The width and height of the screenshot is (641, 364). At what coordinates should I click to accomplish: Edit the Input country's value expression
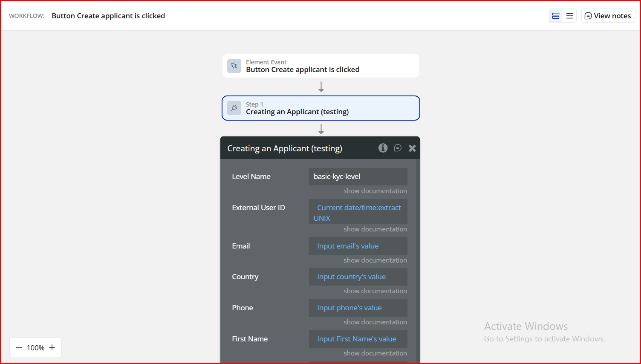[x=351, y=277]
